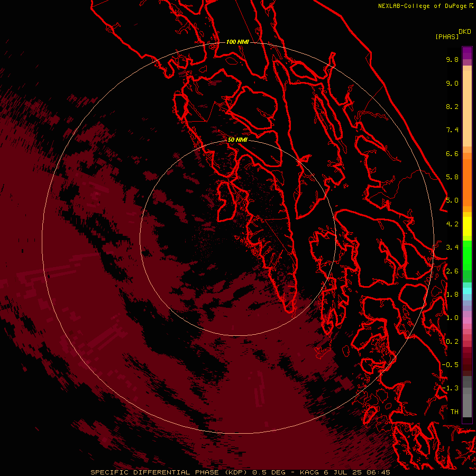Click the 50 NMI range ring label
The image size is (476, 476).
pos(237,140)
